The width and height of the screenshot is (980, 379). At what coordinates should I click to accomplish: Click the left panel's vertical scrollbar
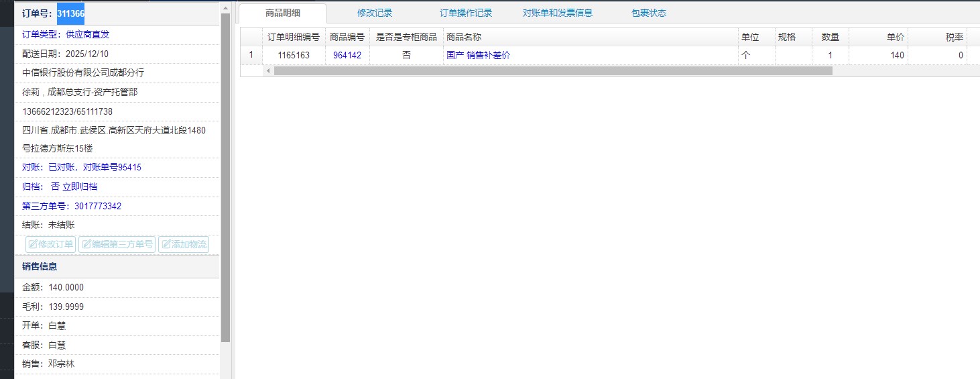pos(225,174)
